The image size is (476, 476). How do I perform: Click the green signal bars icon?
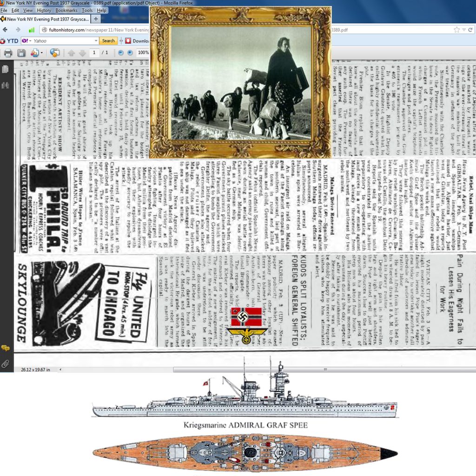(32, 30)
